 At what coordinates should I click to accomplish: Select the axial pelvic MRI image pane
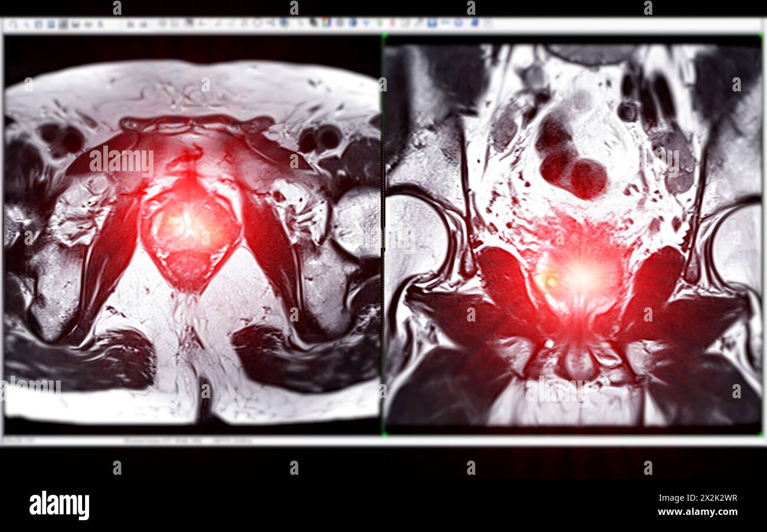(192, 235)
